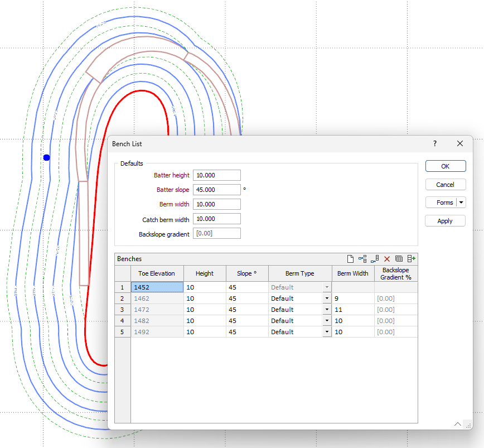Click the New (blank page) icon in Benches toolbar

point(350,259)
